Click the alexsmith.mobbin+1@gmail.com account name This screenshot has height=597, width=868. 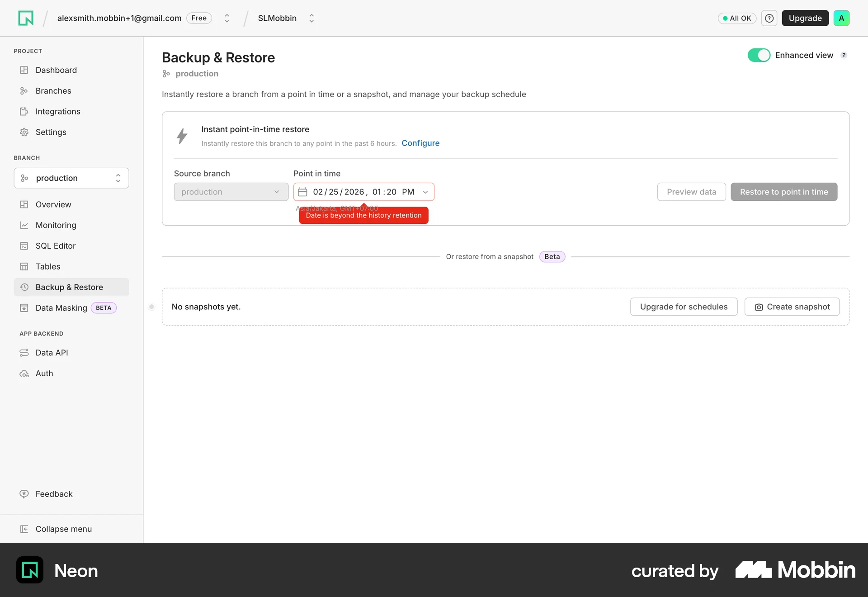click(x=119, y=18)
